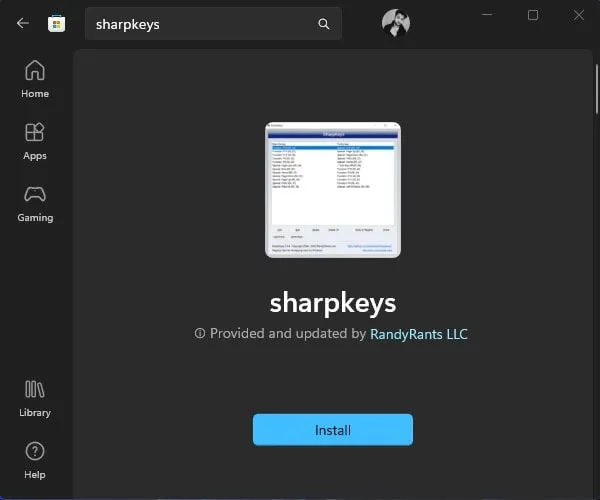Close the Microsoft Store window
Image resolution: width=600 pixels, height=500 pixels.
(x=579, y=15)
